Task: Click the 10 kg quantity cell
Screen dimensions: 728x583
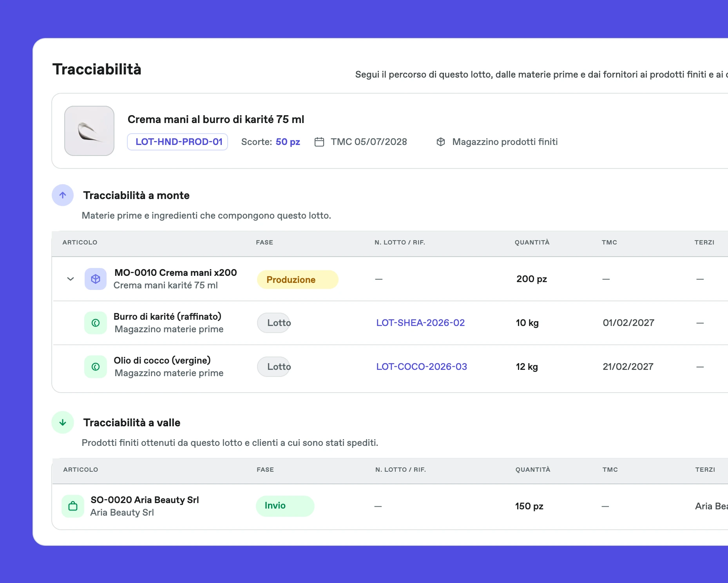Action: tap(527, 323)
